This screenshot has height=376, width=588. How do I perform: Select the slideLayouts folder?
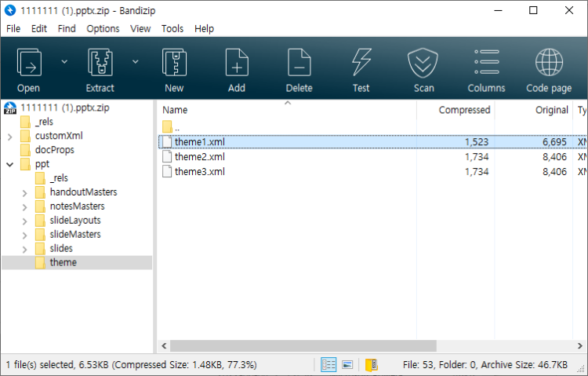click(x=75, y=220)
